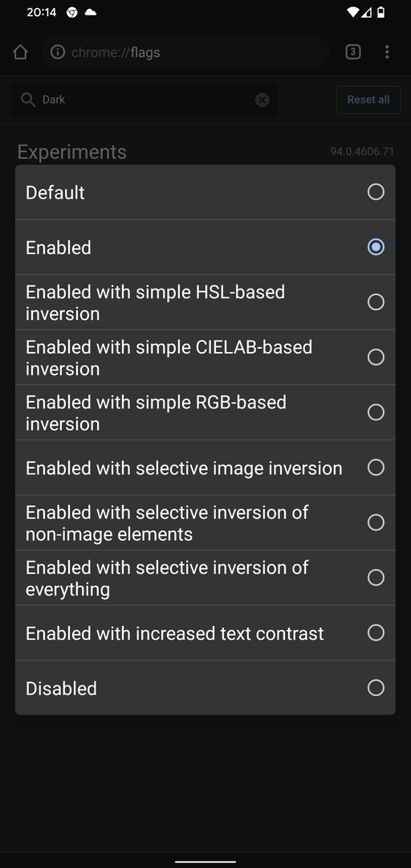Select the Default radio option

pos(205,192)
